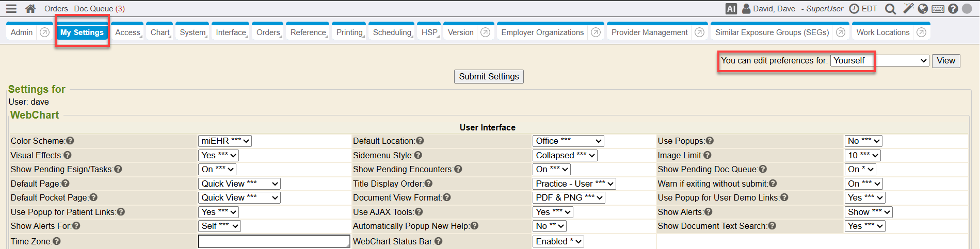980x249 pixels.
Task: Go to the home page icon
Action: (30, 9)
